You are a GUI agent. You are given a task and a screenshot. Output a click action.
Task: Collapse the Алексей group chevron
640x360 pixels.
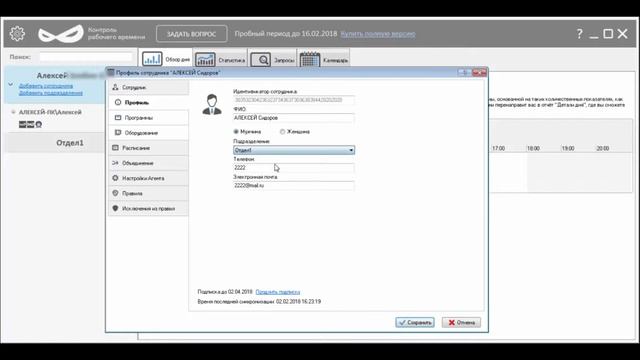pos(11,85)
